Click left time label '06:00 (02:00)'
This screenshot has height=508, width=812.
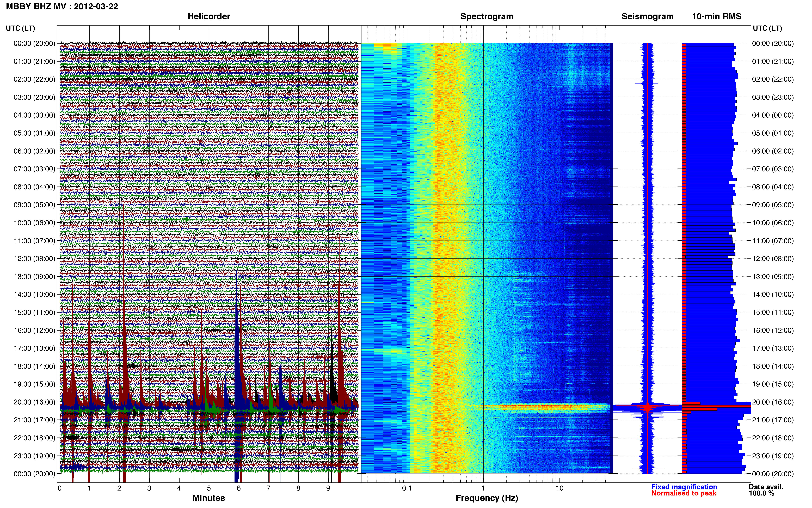coord(34,151)
